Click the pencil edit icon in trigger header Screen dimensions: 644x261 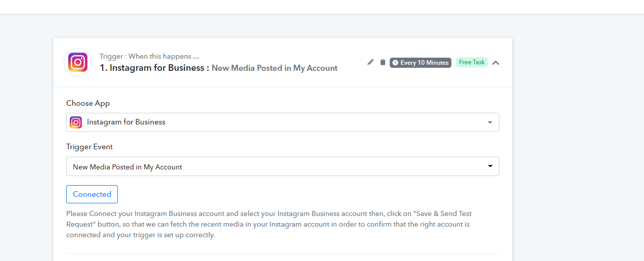tap(371, 62)
